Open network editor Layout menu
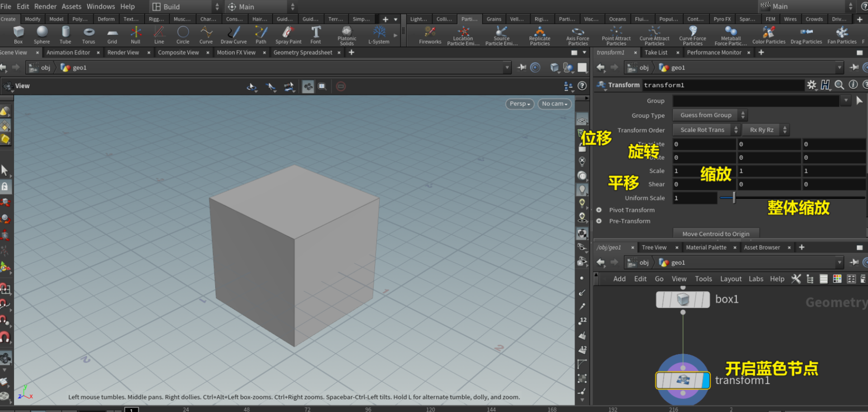This screenshot has width=868, height=412. [731, 279]
